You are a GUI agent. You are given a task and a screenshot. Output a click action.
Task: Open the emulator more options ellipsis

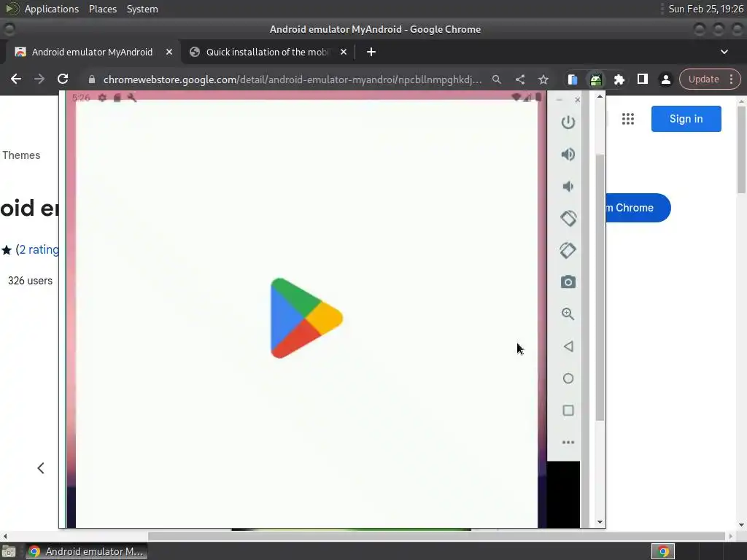click(x=568, y=443)
